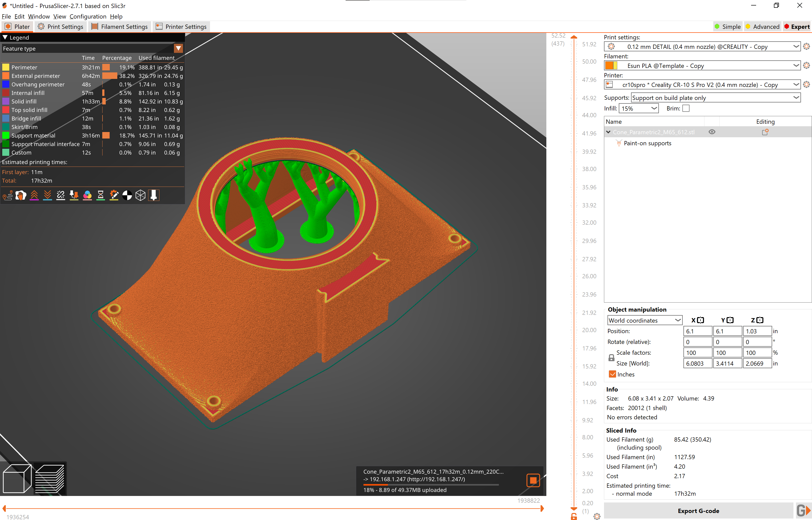Open the Configuration menu
This screenshot has width=812, height=520.
click(x=88, y=16)
